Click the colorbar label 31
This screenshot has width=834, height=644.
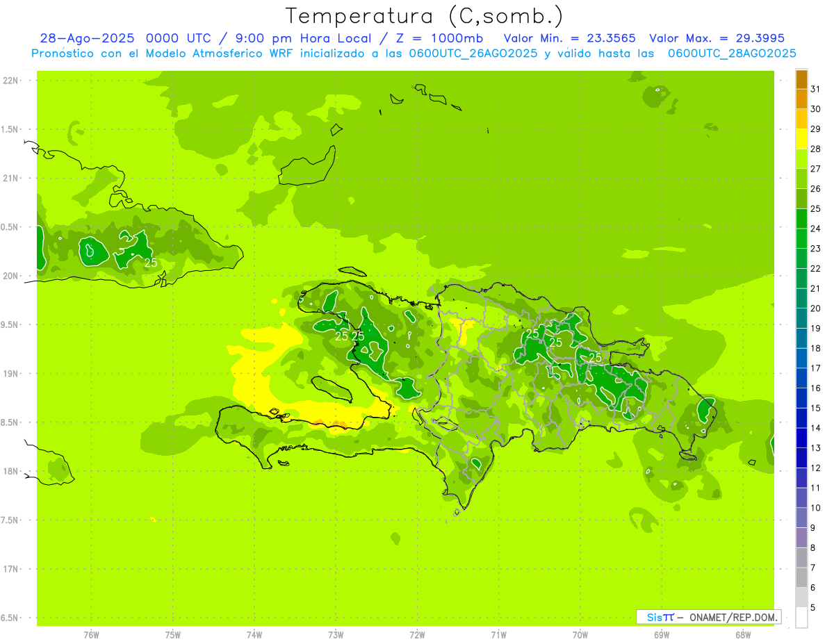tap(816, 89)
